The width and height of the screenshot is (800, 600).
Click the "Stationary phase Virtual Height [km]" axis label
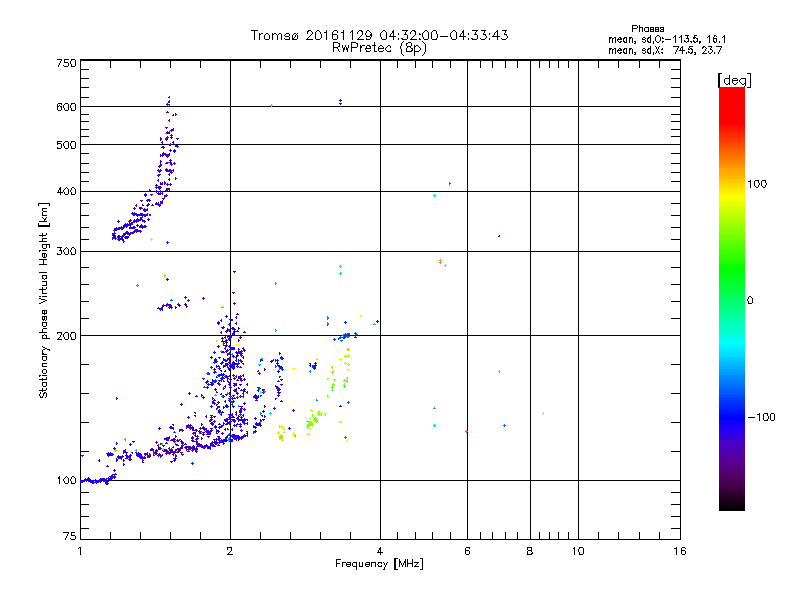pyautogui.click(x=44, y=301)
